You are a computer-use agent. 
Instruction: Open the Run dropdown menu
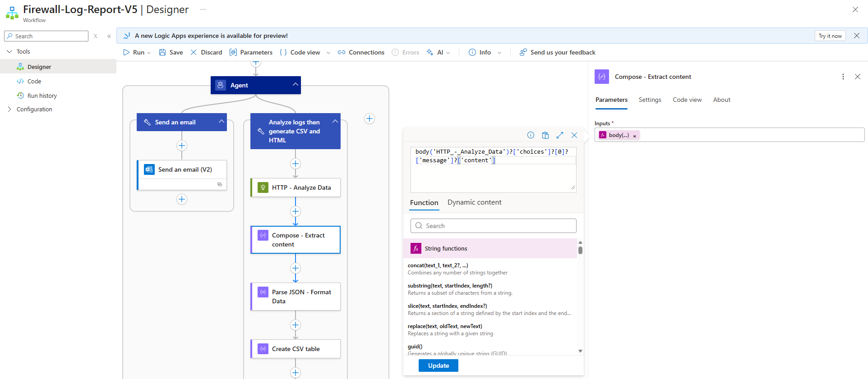tap(149, 53)
